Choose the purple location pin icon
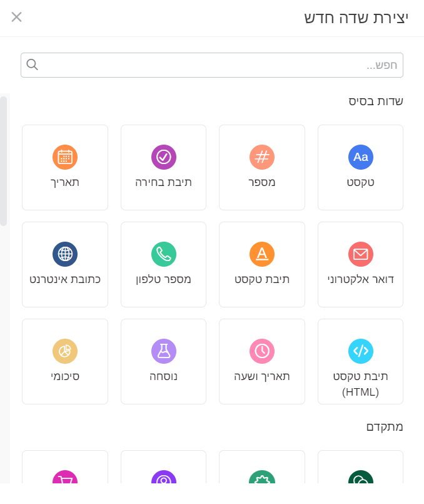The height and width of the screenshot is (504, 424). pyautogui.click(x=163, y=478)
